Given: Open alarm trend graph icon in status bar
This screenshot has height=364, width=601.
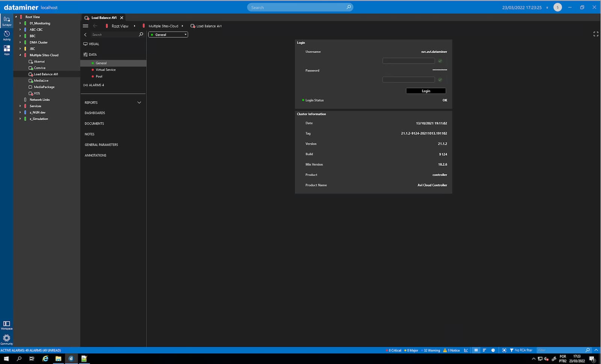Looking at the screenshot, I should coord(466,350).
